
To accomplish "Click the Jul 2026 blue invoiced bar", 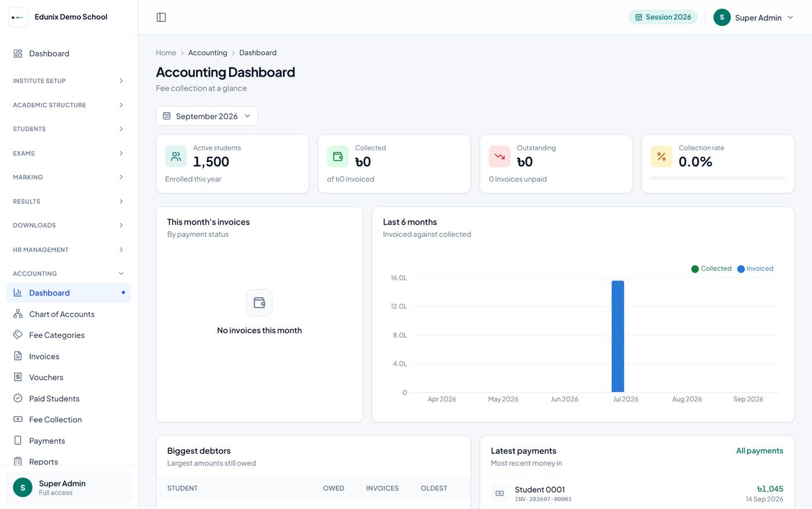I will click(618, 337).
